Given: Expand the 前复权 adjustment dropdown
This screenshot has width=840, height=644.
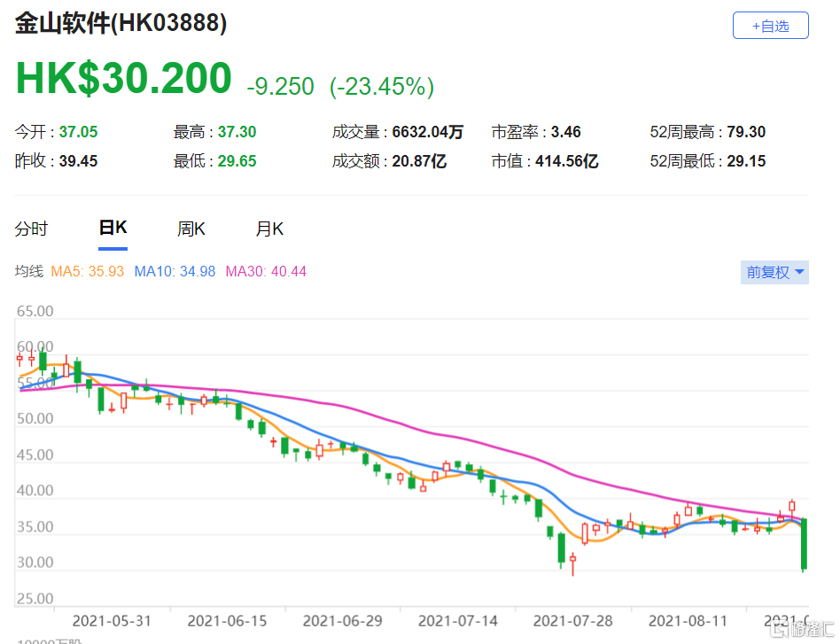Looking at the screenshot, I should [774, 272].
